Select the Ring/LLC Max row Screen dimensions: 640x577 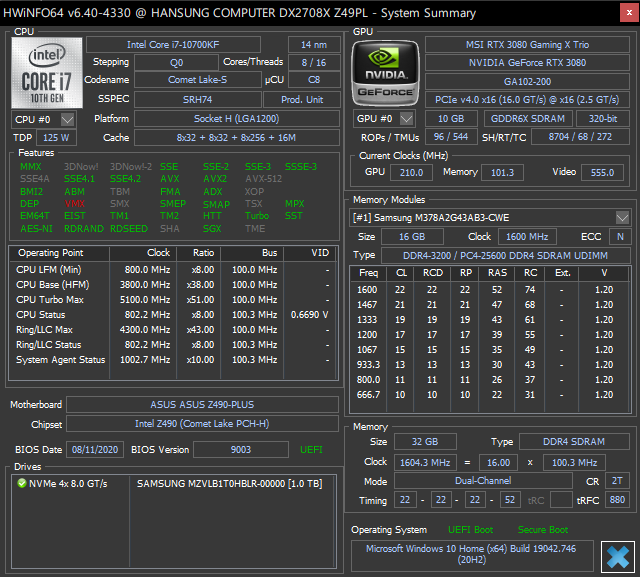pos(173,329)
